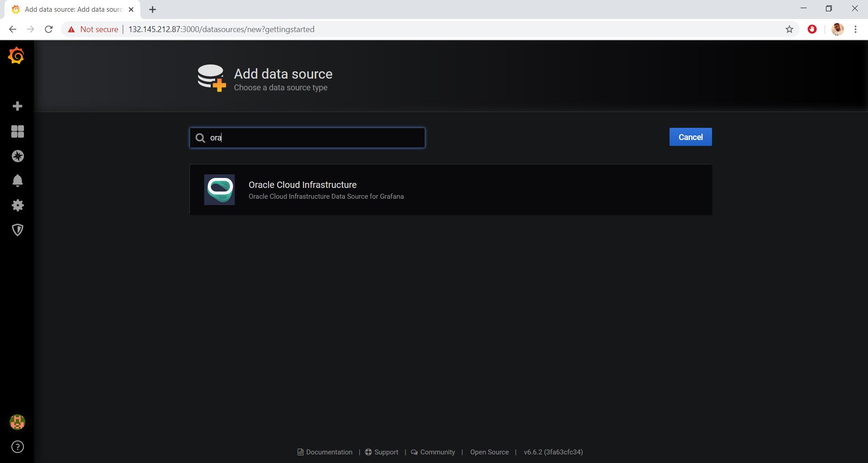Image resolution: width=868 pixels, height=463 pixels.
Task: Select the Add data source browser tab
Action: [x=72, y=9]
